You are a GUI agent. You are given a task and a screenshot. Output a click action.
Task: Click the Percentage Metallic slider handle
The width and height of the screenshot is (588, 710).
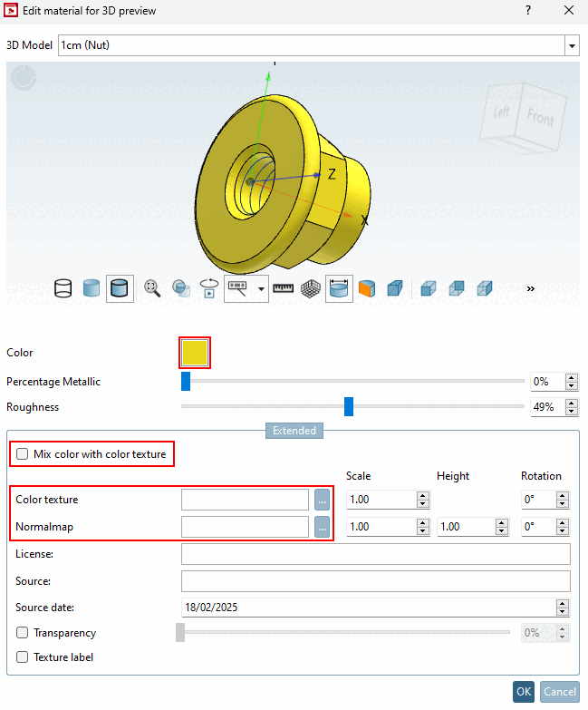point(186,381)
